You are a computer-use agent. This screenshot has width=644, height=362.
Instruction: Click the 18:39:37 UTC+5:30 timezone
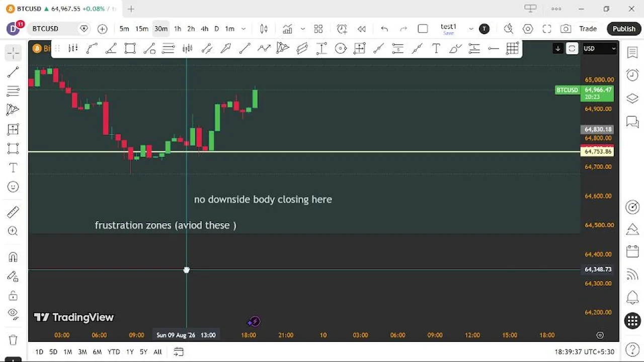click(x=584, y=352)
